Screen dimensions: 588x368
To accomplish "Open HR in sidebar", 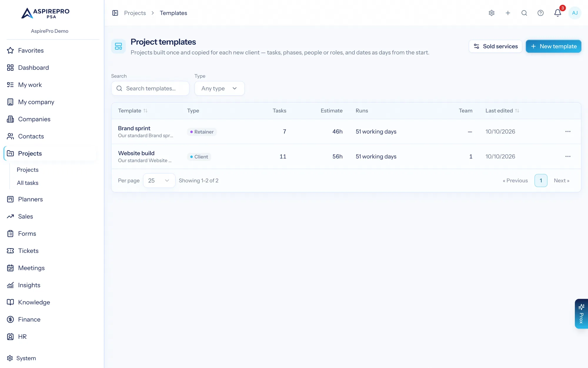I will point(50,336).
